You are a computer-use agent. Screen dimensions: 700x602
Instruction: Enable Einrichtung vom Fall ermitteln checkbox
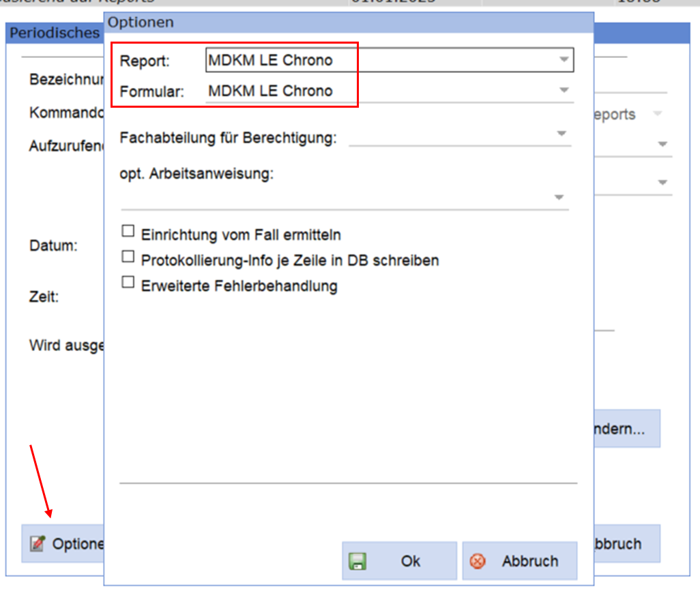coord(128,230)
